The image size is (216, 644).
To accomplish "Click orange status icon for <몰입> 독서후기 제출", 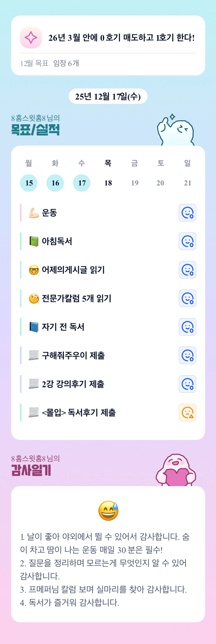I will click(187, 413).
